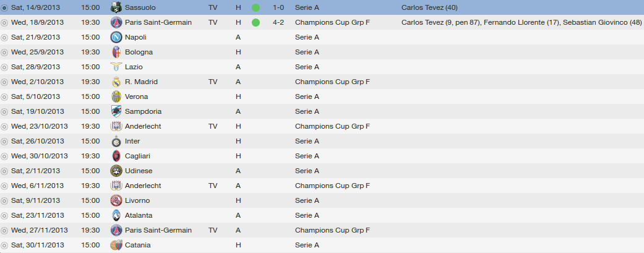Select radio button for Sat, 30/11/2013 fixture
644x253 pixels.
(5, 245)
